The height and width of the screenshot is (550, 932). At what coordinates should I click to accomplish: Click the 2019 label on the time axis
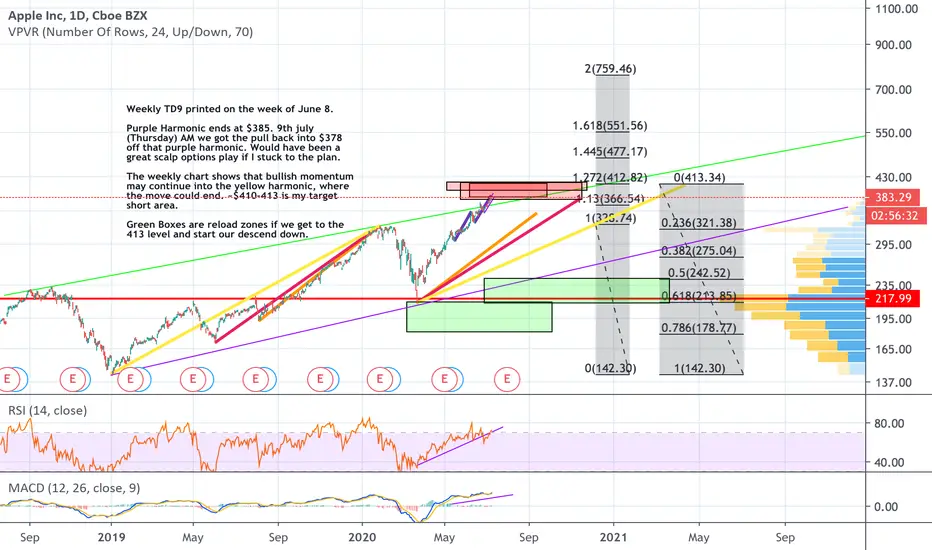(111, 538)
